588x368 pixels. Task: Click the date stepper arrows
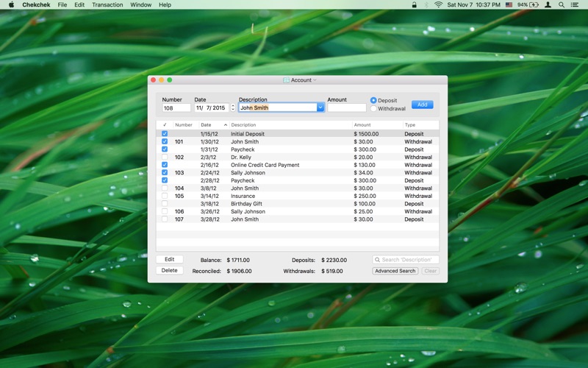[233, 107]
